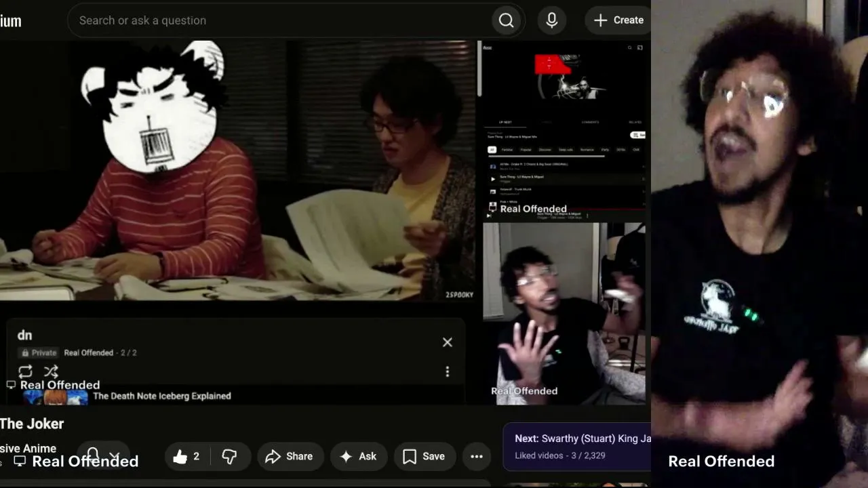The image size is (868, 488).
Task: Expand the notification bell dropdown
Action: click(104, 456)
